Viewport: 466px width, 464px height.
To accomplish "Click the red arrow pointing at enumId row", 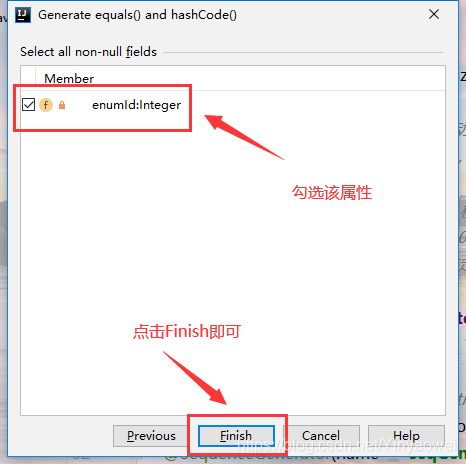I will click(x=244, y=137).
